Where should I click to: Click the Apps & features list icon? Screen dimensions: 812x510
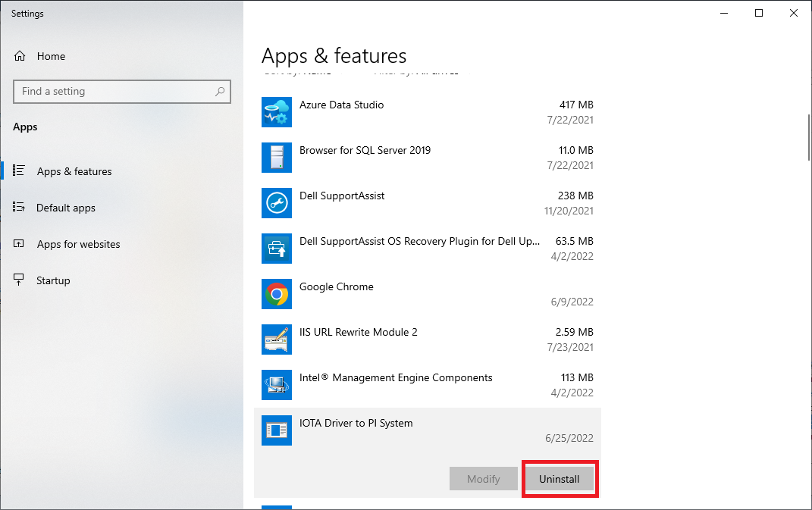(x=19, y=171)
